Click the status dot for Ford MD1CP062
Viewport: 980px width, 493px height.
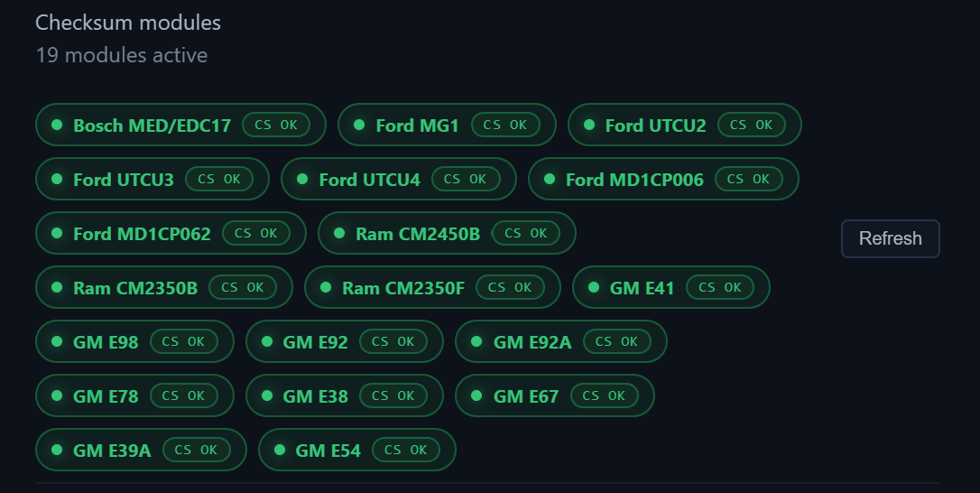[57, 233]
